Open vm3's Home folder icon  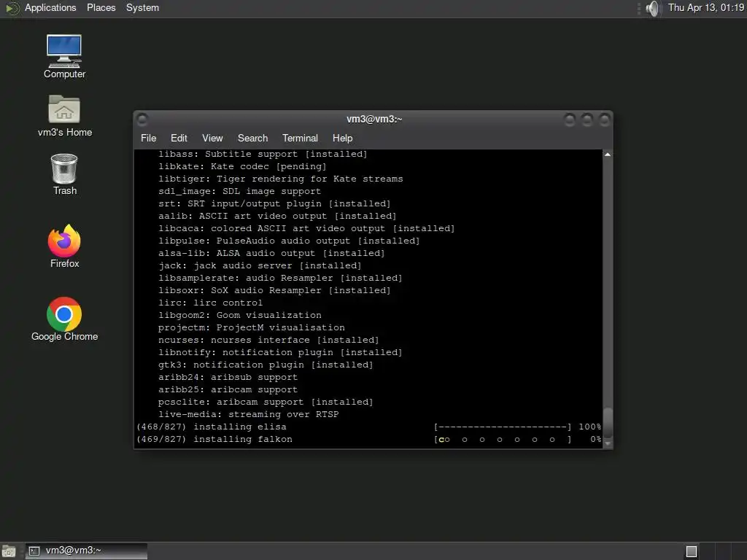click(x=64, y=116)
